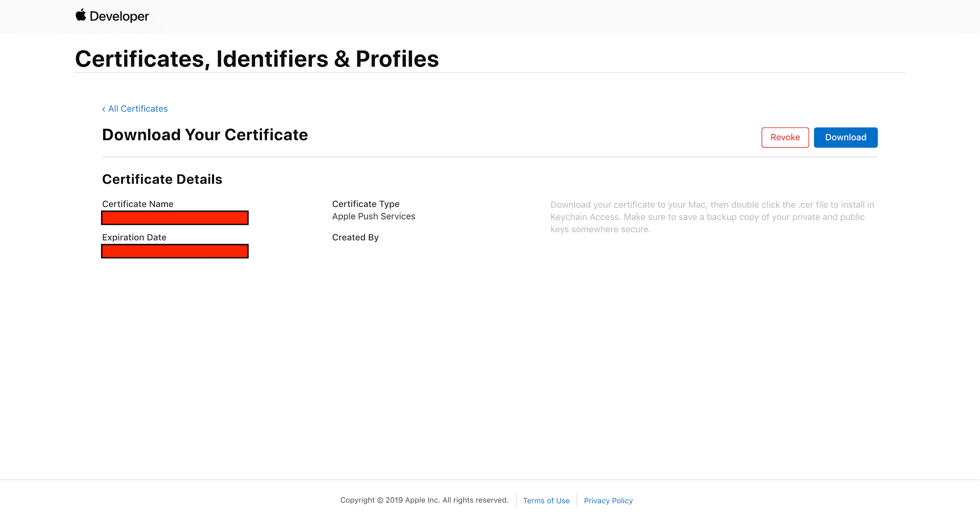Click the Apple copyright notice in footer
Viewport: 980px width, 521px height.
[x=425, y=500]
